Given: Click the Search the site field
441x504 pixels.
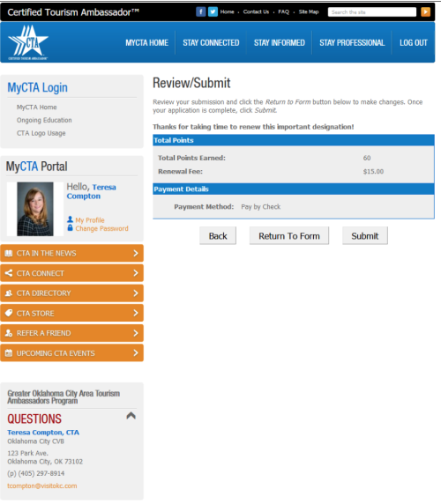Looking at the screenshot, I should [372, 12].
